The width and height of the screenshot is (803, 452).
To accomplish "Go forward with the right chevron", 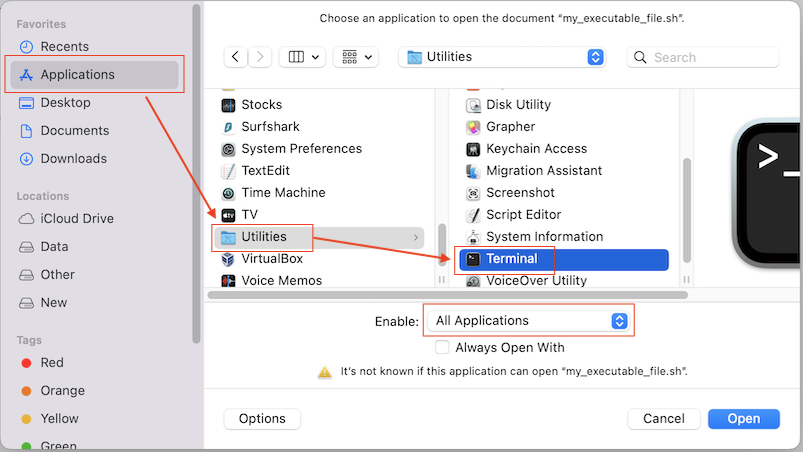I will tap(260, 57).
